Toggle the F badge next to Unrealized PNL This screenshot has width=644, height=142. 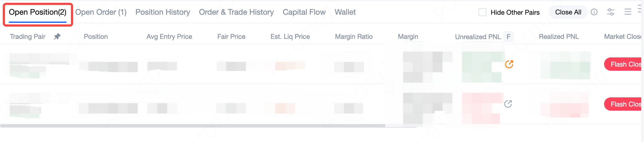pos(508,37)
